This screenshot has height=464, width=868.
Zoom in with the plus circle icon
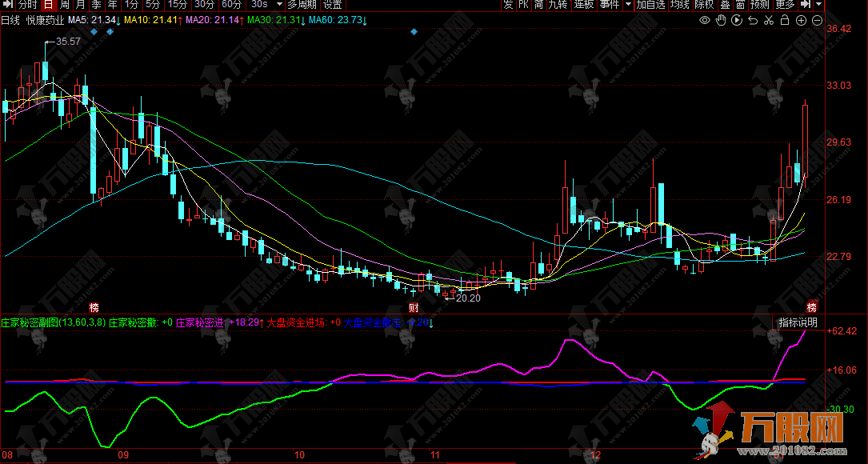(801, 20)
